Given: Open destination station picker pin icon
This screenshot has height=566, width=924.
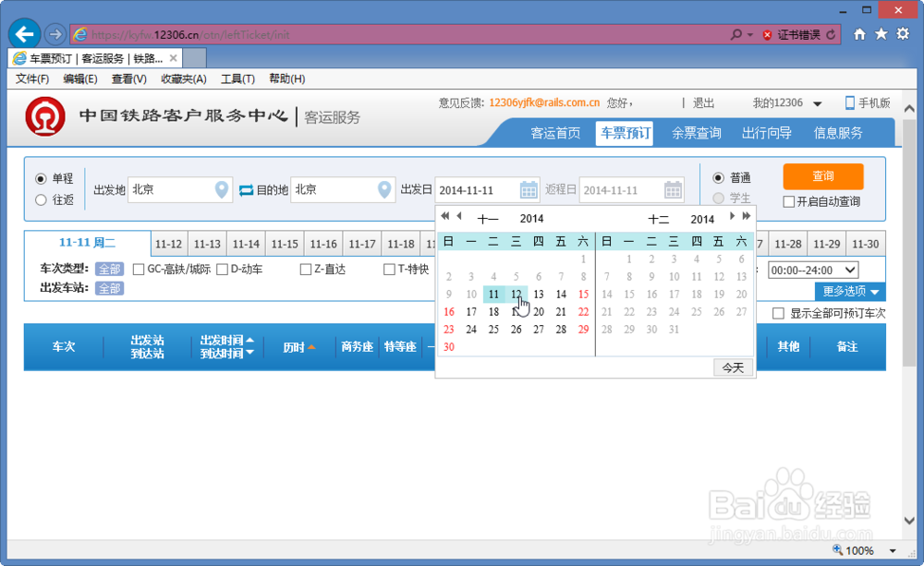Looking at the screenshot, I should tap(384, 189).
